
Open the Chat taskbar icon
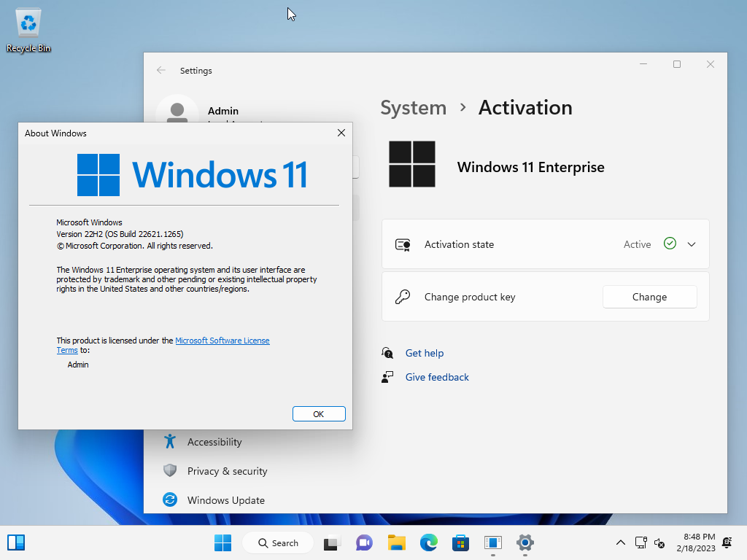click(364, 542)
